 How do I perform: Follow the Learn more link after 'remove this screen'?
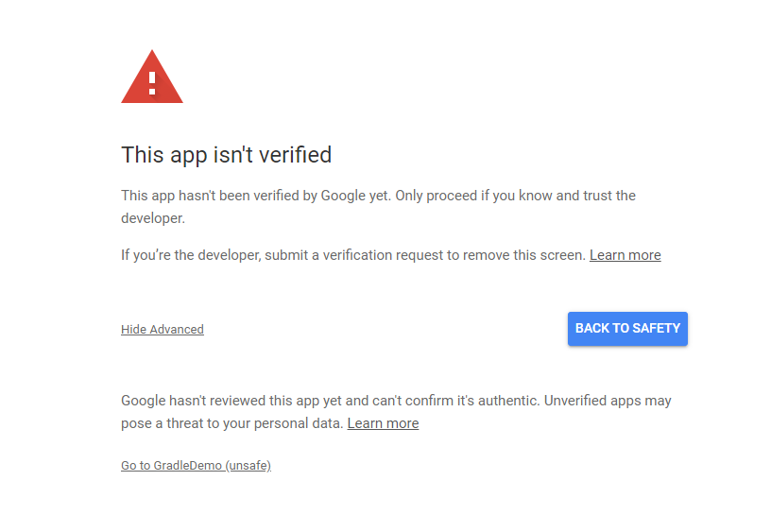point(625,255)
